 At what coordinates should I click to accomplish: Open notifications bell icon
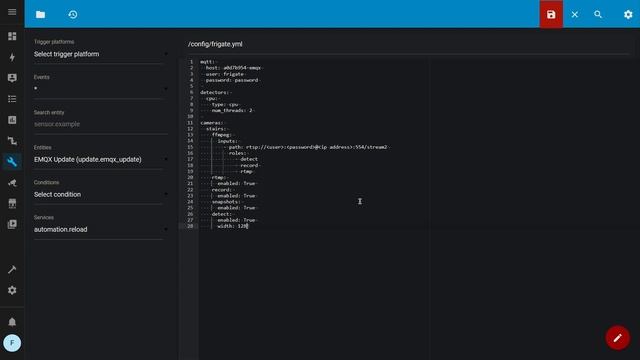click(12, 322)
